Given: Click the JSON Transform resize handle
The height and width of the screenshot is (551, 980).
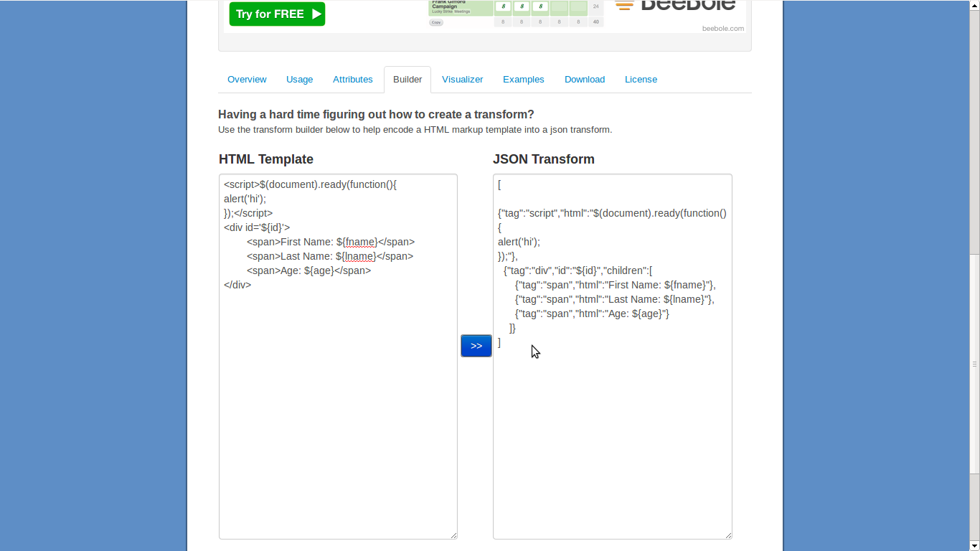Looking at the screenshot, I should click(728, 535).
